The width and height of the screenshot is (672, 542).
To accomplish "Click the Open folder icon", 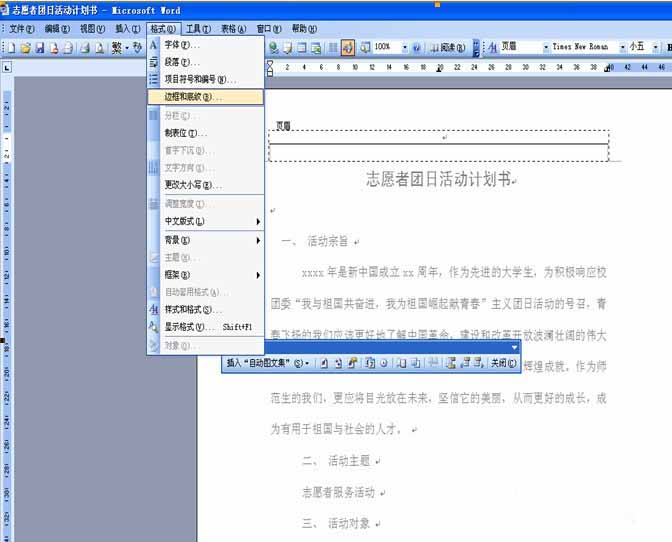I will (25, 48).
